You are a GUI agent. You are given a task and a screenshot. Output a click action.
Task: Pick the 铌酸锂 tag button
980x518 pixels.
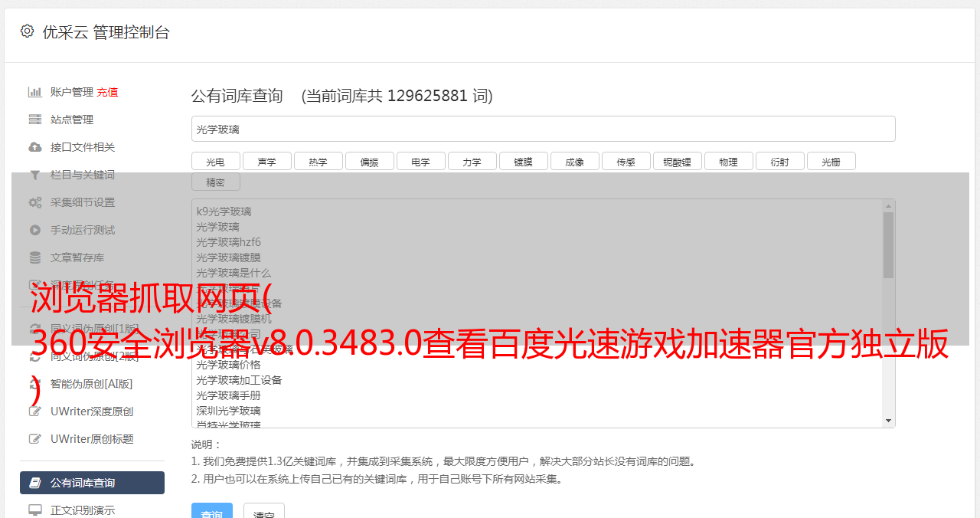point(678,161)
